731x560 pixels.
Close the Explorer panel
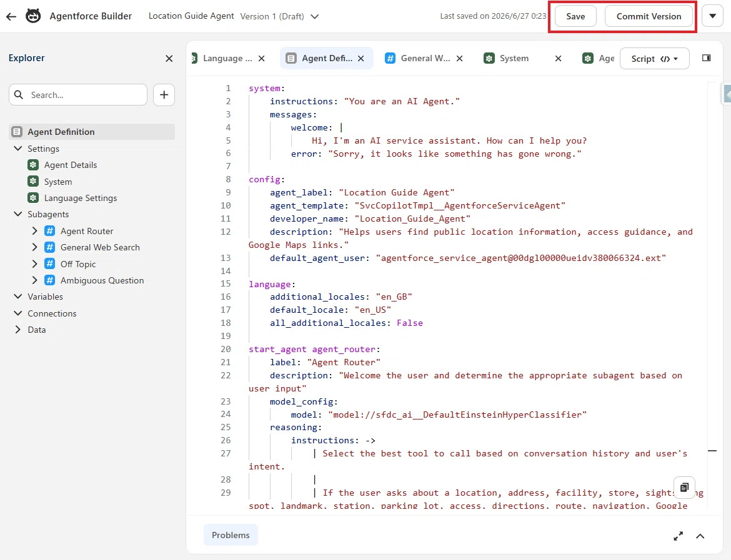click(x=169, y=58)
